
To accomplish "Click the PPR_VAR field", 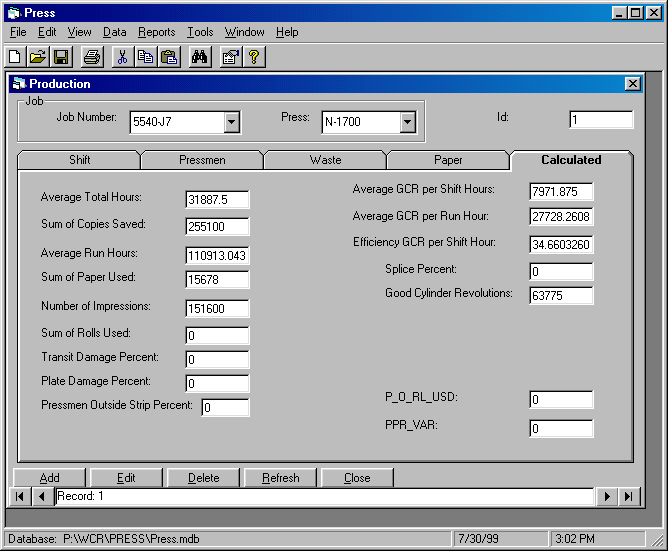I will pyautogui.click(x=561, y=428).
